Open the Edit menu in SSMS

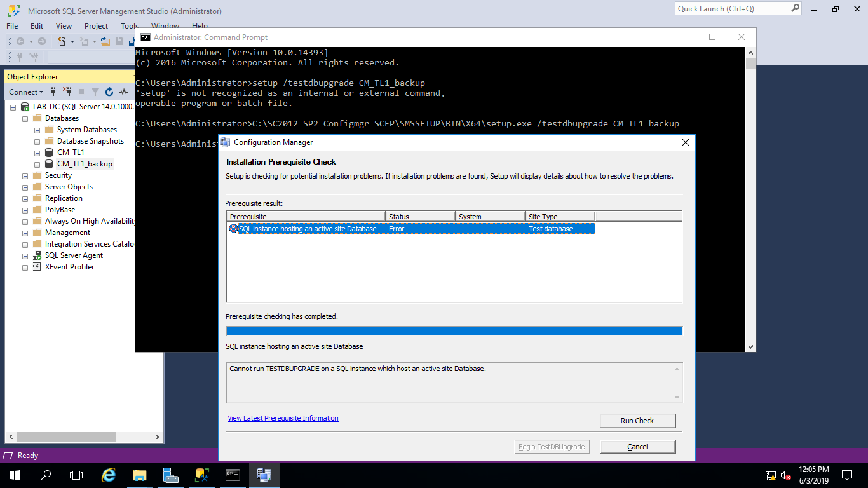[37, 26]
